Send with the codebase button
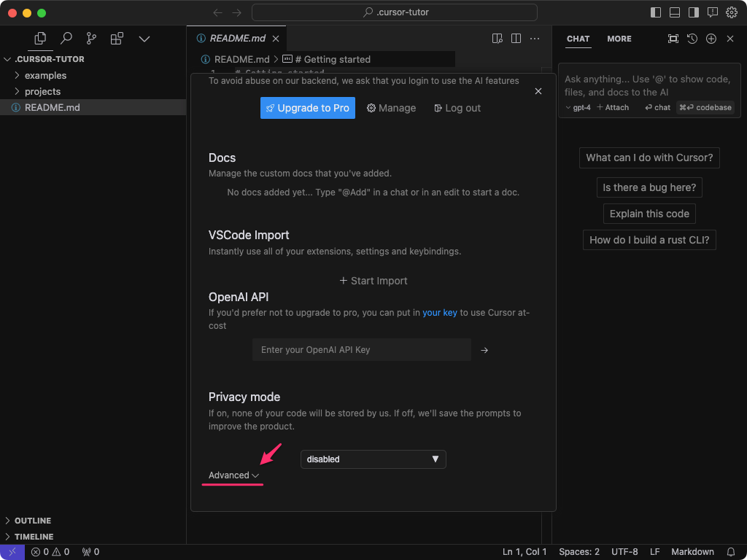The width and height of the screenshot is (747, 560). click(x=705, y=108)
